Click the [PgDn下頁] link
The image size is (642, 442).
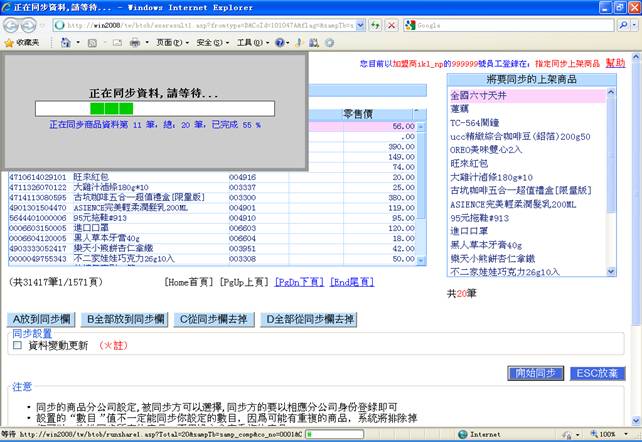pos(299,283)
